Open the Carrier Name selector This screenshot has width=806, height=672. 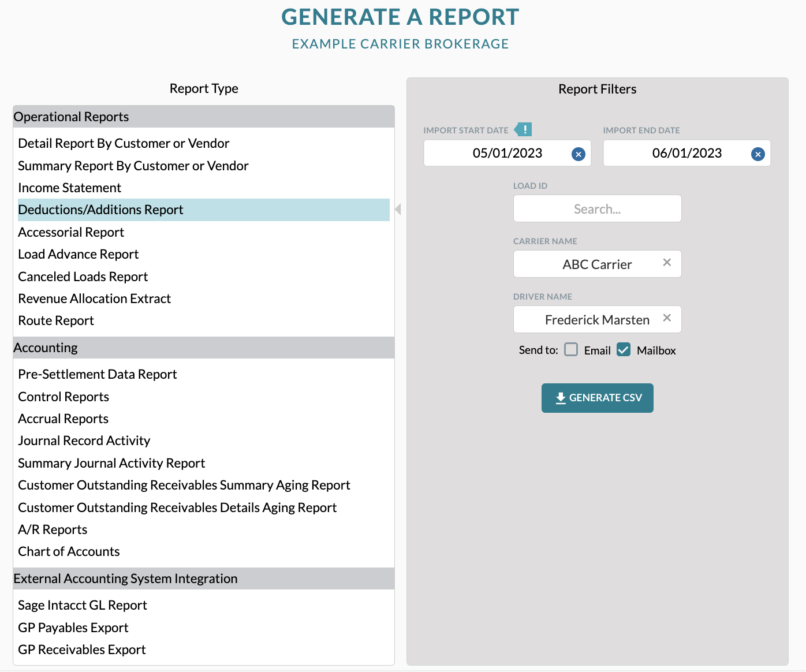(x=597, y=264)
